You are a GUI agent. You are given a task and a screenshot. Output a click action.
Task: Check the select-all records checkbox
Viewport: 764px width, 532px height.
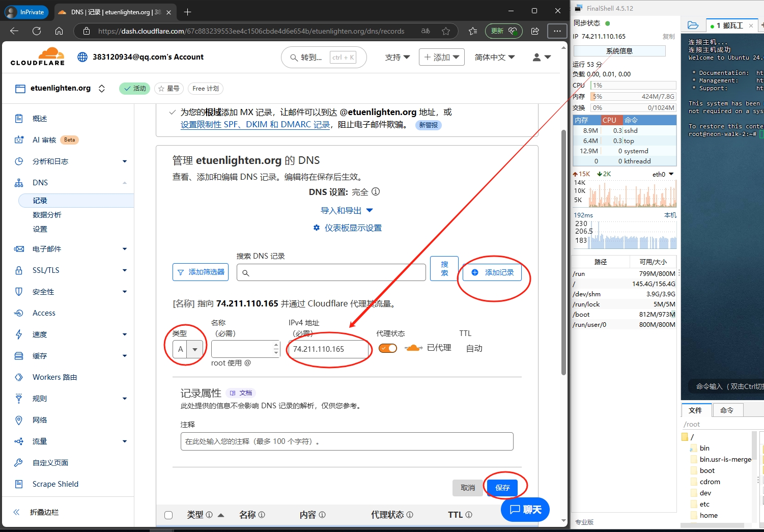pos(168,515)
